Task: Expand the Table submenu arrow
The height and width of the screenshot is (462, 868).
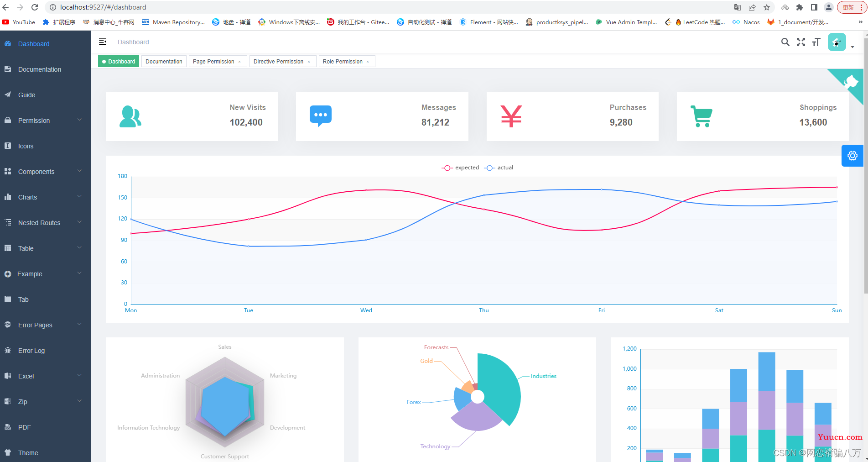Action: 79,247
